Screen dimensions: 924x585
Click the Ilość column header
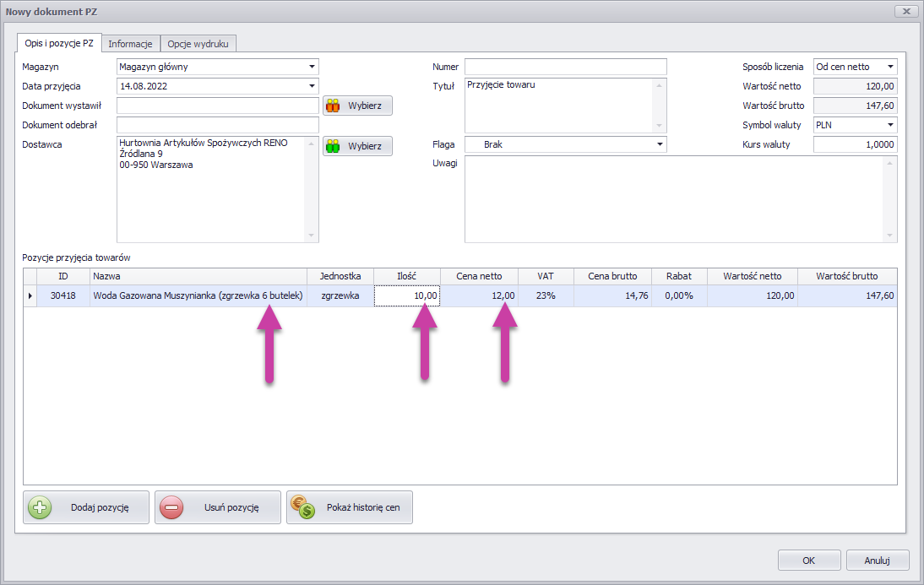[x=407, y=276]
